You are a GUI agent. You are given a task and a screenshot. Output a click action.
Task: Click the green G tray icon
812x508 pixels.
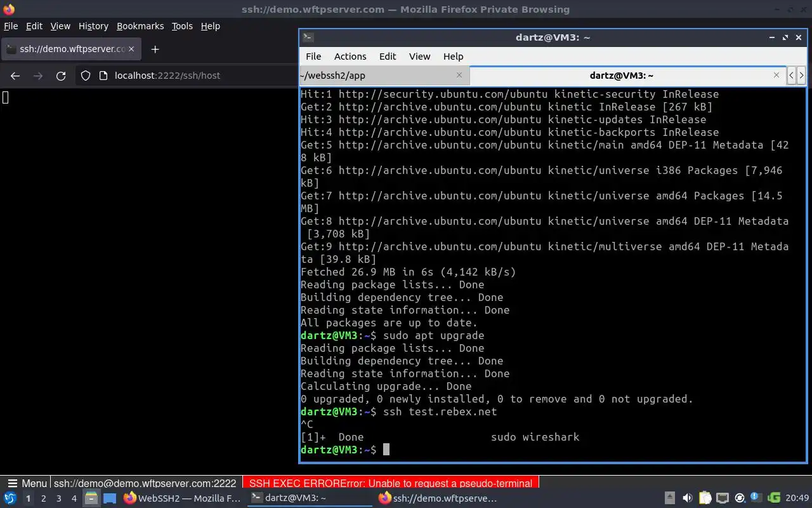(x=774, y=498)
